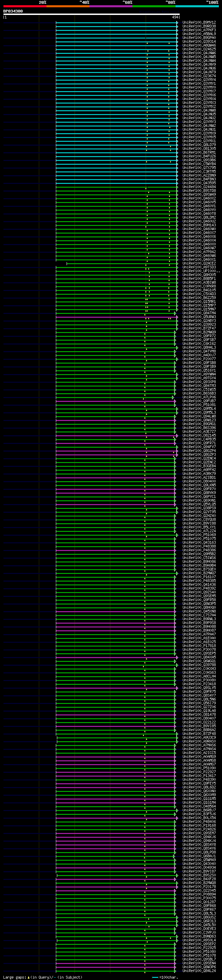Image resolution: width=222 pixels, height=980 pixels.
Task: Select the UniRef100_Q9FUB7 label
Action: click(199, 401)
